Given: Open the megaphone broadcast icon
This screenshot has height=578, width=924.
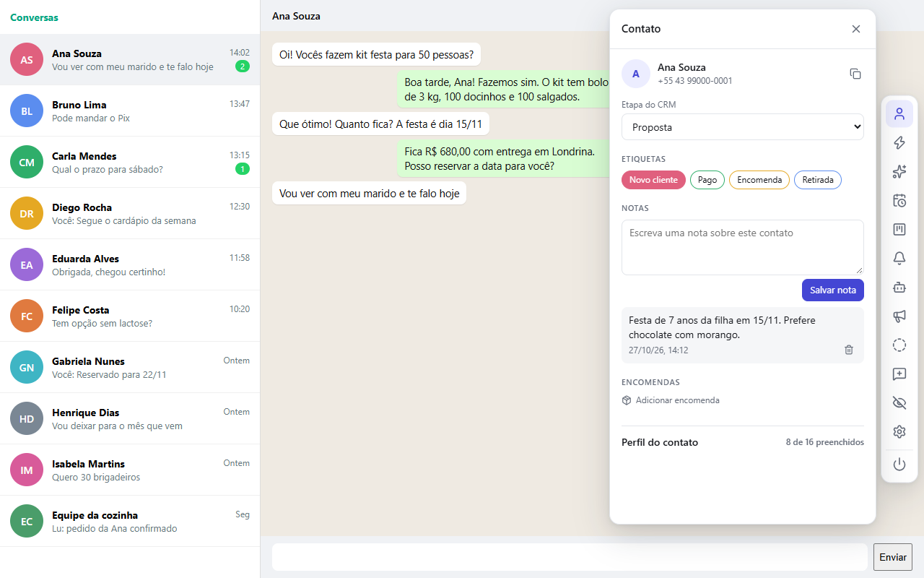Looking at the screenshot, I should click(x=899, y=316).
